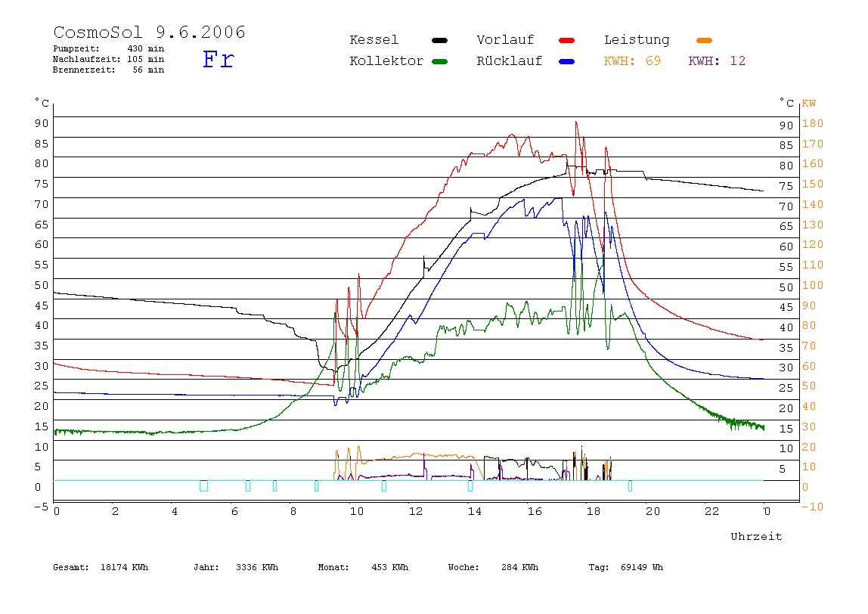The image size is (868, 614).
Task: Select the purple "KWH: 12" reading
Action: click(x=717, y=61)
